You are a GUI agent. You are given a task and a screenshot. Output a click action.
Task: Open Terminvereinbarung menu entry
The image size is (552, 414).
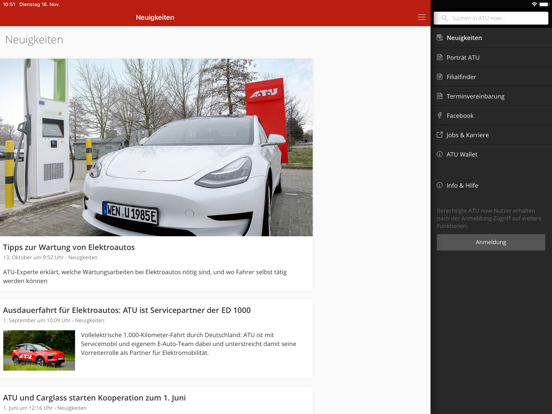[x=491, y=96]
